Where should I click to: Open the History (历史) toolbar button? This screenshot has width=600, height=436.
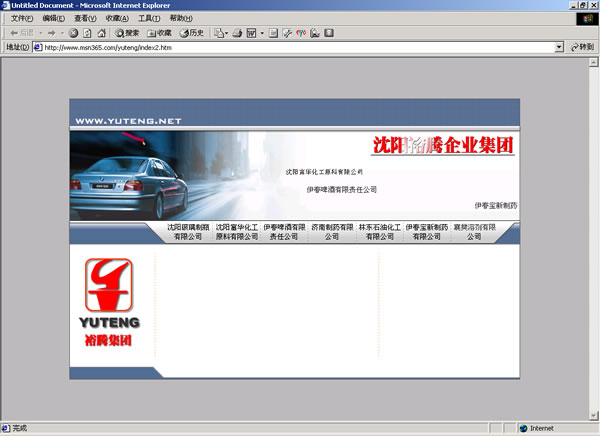click(x=192, y=33)
